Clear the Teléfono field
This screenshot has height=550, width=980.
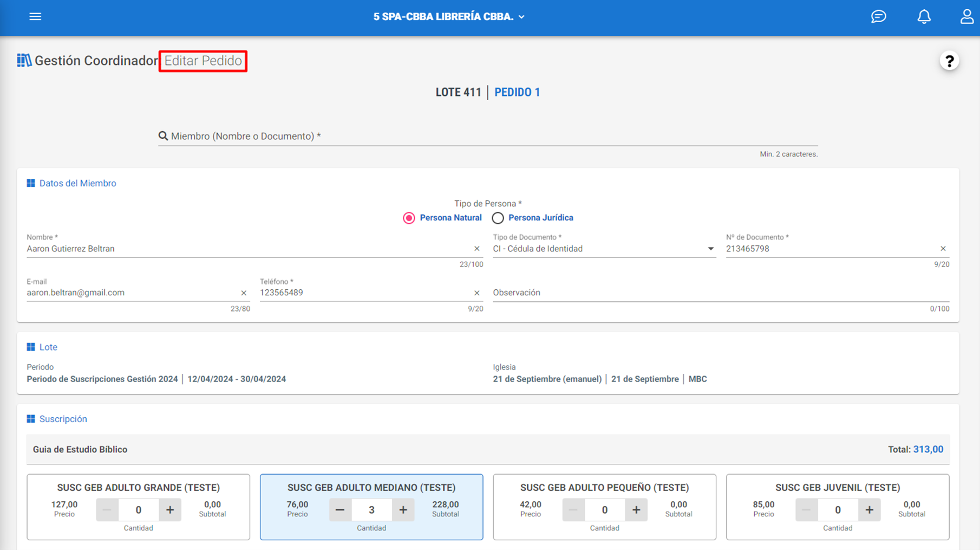pos(477,293)
